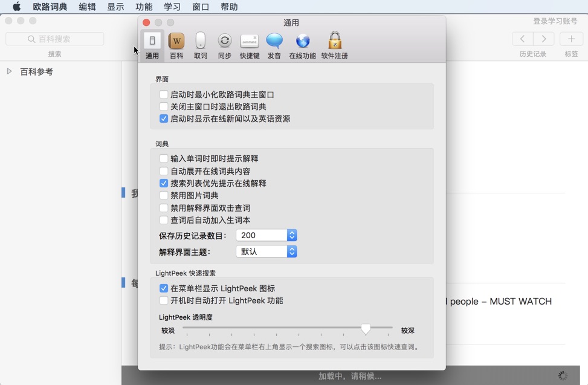Select the 通用 general preferences icon
This screenshot has width=588, height=385.
(x=152, y=45)
